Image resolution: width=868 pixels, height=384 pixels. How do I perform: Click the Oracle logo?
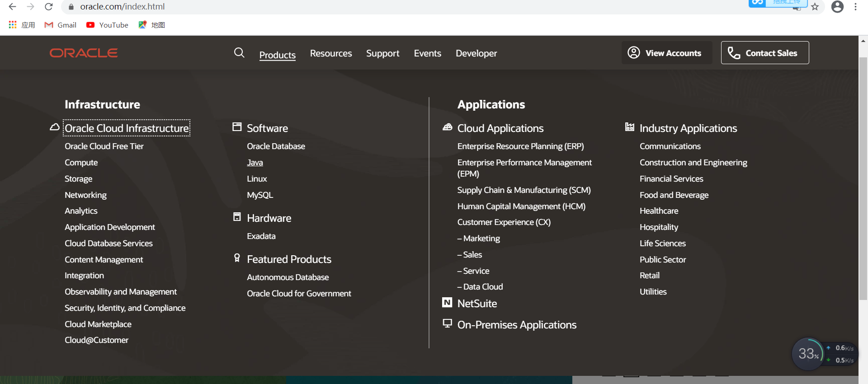coord(84,53)
